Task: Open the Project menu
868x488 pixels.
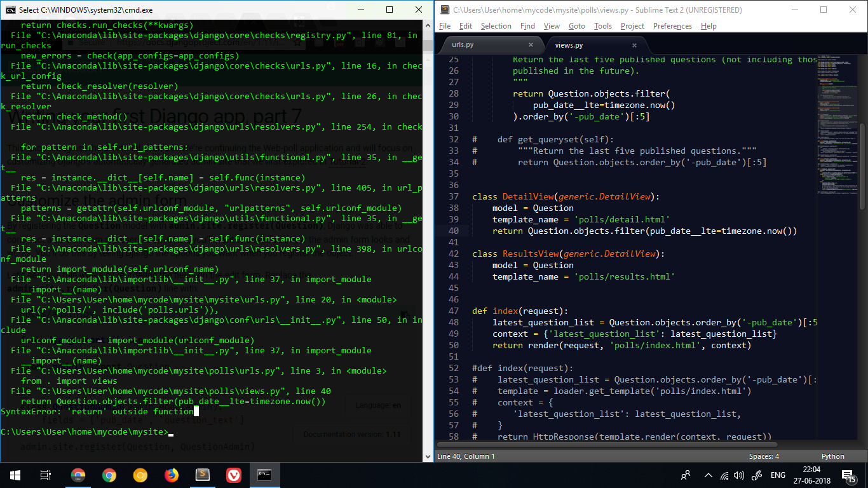Action: (x=632, y=26)
